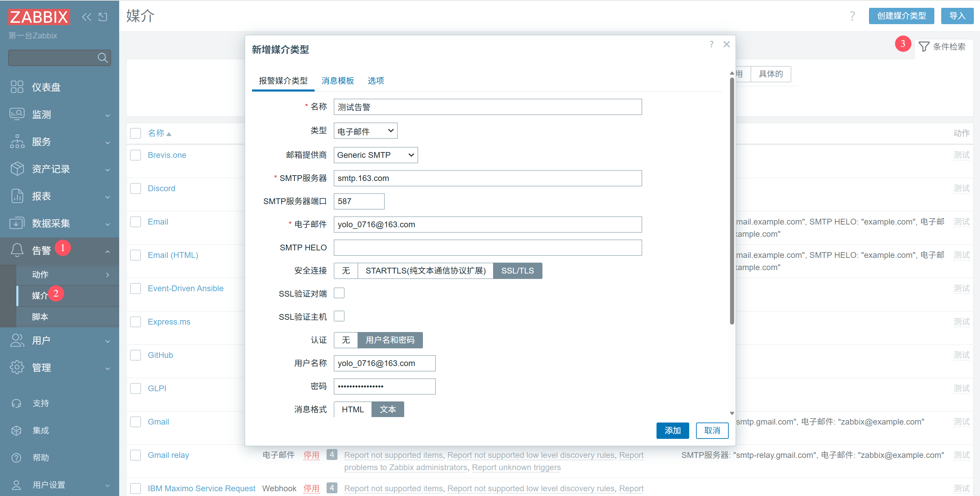Click the SMTP服务器 input field
Image resolution: width=980 pixels, height=496 pixels.
click(487, 178)
